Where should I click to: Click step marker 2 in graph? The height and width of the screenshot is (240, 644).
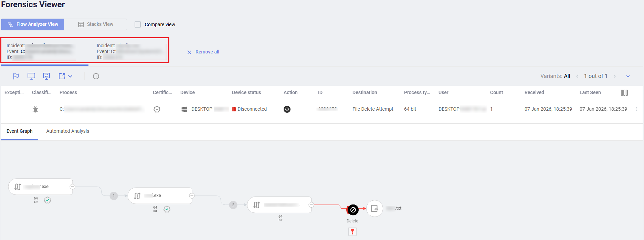(233, 205)
